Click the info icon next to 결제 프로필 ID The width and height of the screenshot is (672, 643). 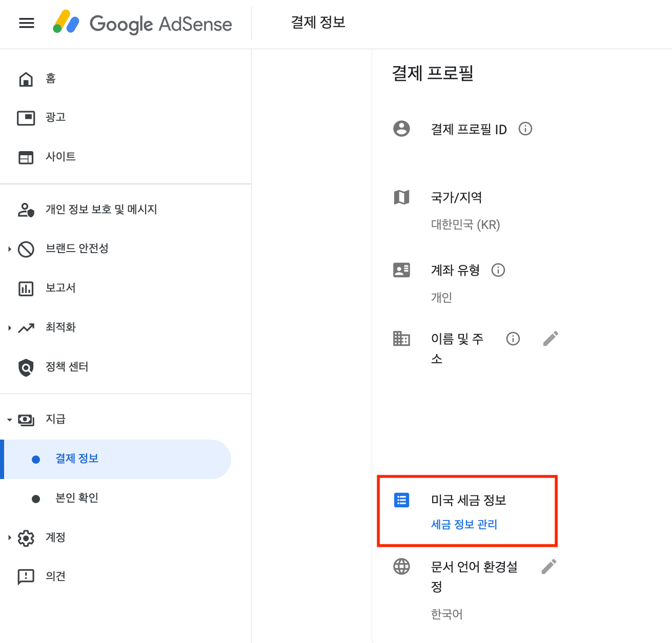(525, 129)
